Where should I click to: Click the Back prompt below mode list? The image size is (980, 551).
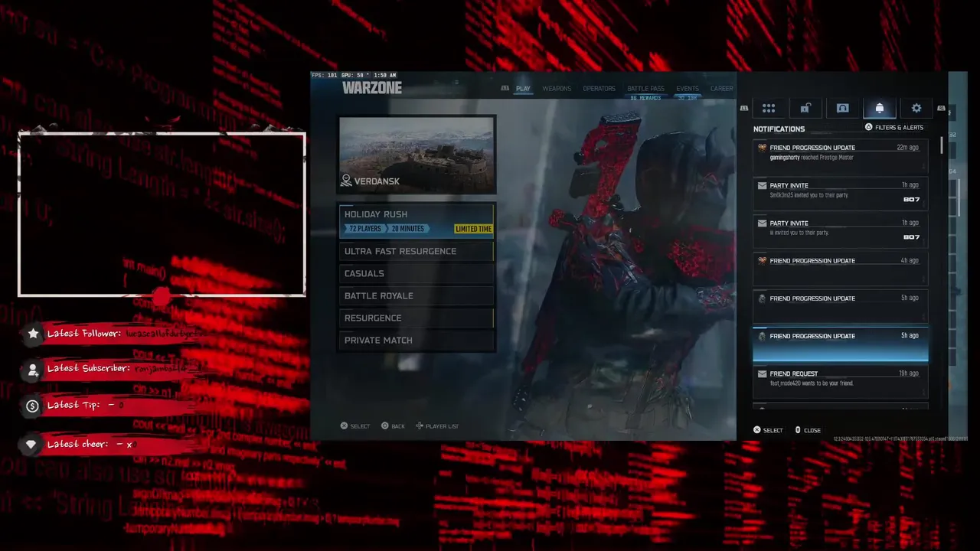coord(393,425)
